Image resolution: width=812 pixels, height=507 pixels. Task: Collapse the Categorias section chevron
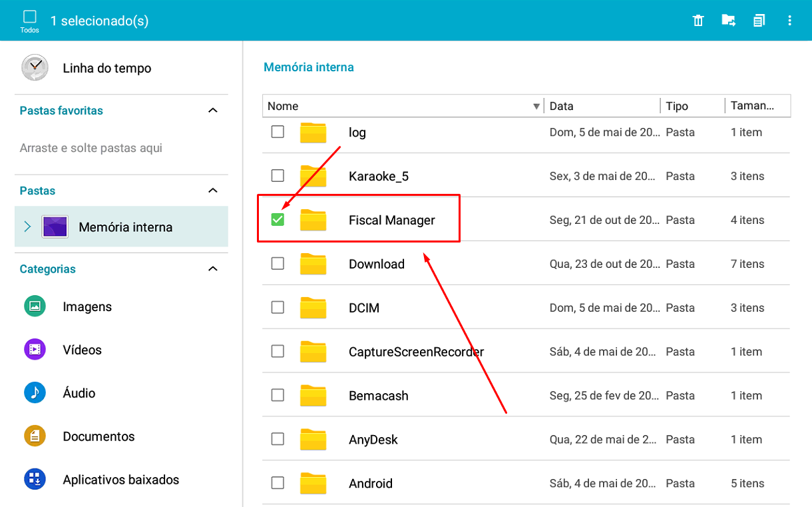pos(213,269)
